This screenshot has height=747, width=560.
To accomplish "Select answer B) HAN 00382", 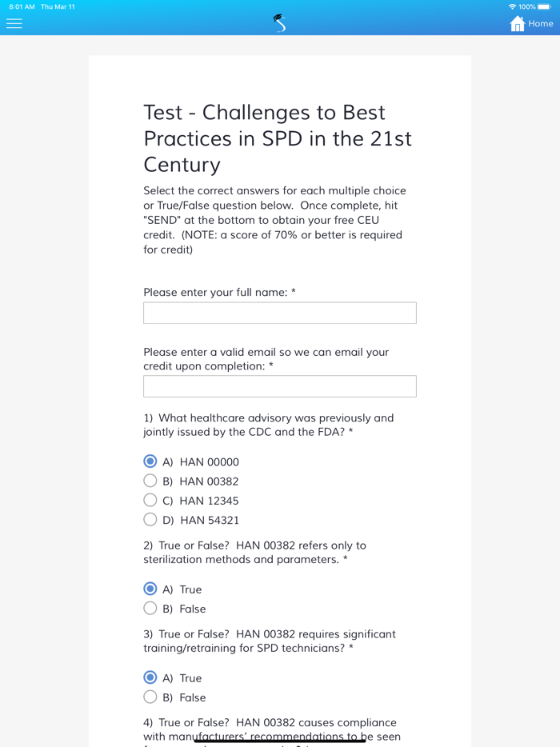I will click(x=150, y=481).
